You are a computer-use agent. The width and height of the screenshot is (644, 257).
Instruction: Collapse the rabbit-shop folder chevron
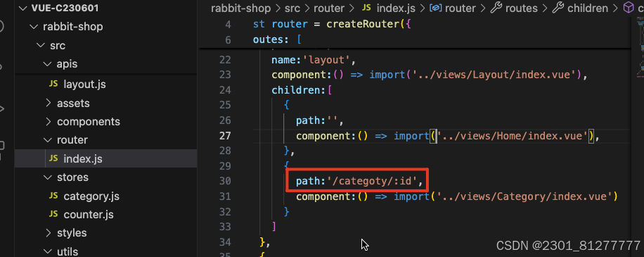34,27
